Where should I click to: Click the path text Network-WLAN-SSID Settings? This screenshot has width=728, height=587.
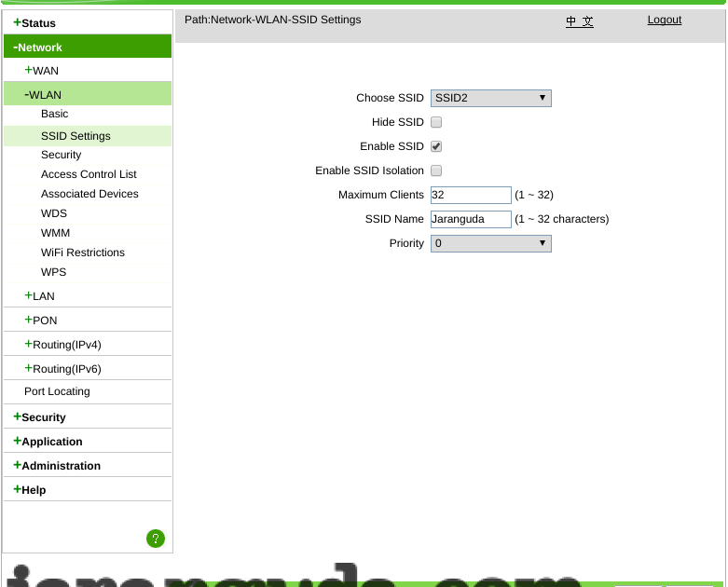[x=285, y=20]
